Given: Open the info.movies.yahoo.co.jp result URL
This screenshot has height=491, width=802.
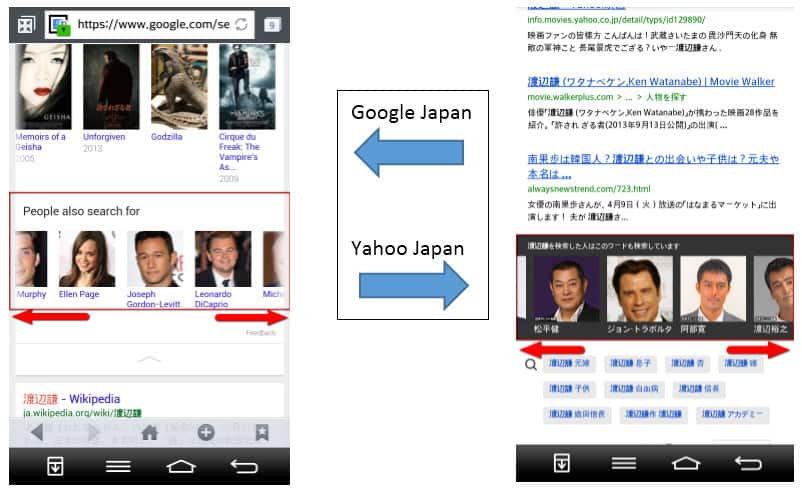Looking at the screenshot, I should tap(616, 19).
